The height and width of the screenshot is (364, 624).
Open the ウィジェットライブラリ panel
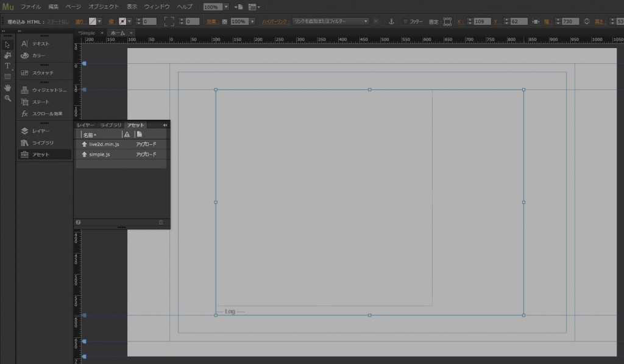[x=44, y=90]
